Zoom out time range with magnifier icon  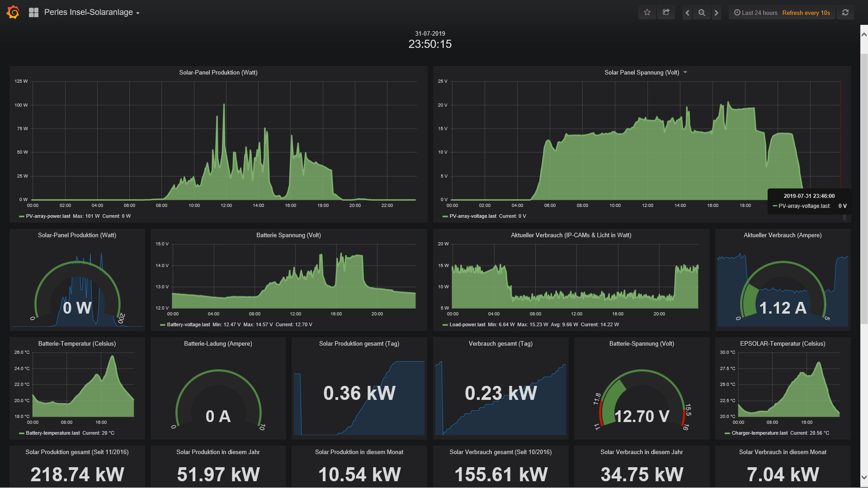point(702,13)
